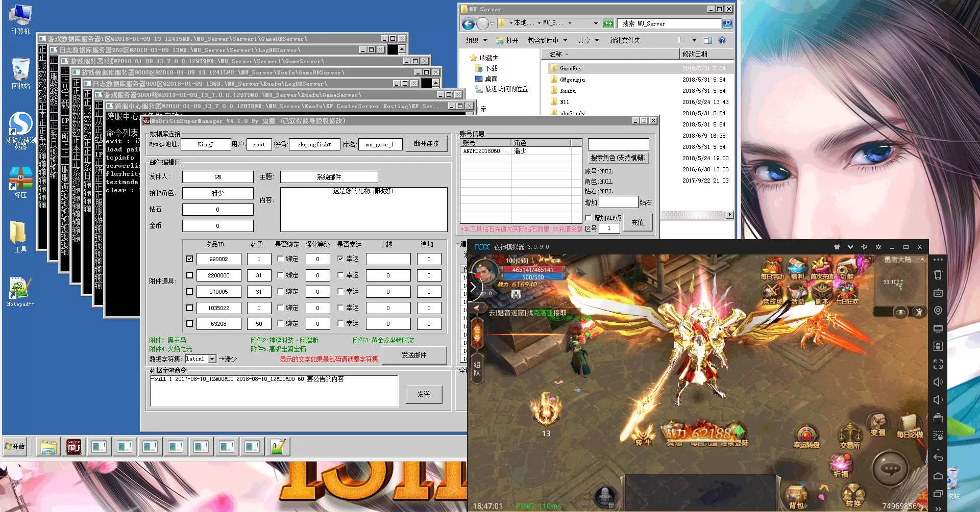
Task: Expand the Nox title bar dropdown arrow
Action: pyautogui.click(x=850, y=247)
